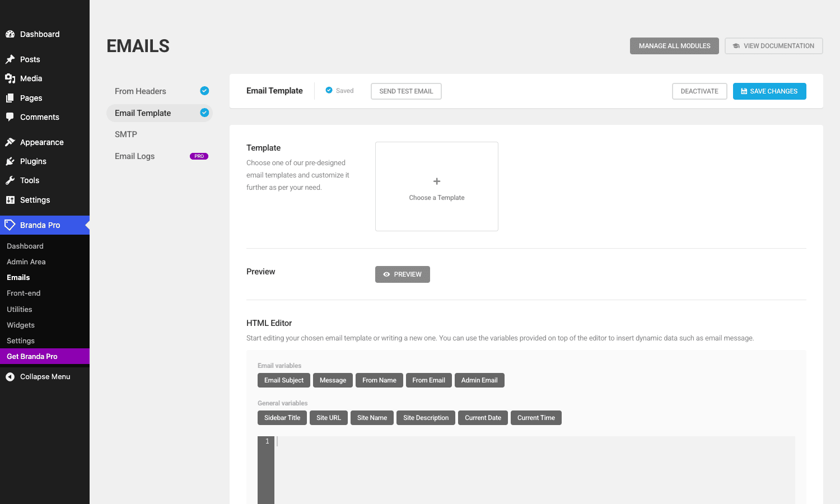Click the Plugins plug icon
The height and width of the screenshot is (504, 840).
(x=10, y=161)
